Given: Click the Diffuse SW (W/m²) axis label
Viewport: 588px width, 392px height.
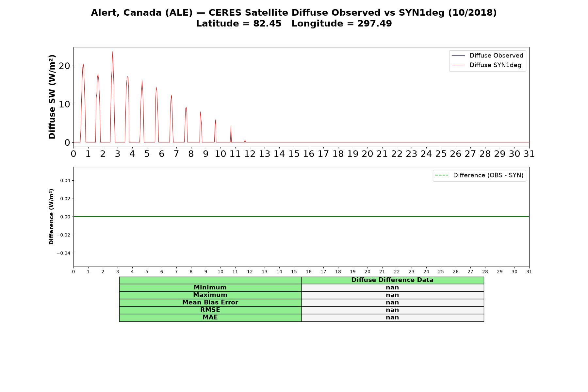Looking at the screenshot, I should coord(52,97).
